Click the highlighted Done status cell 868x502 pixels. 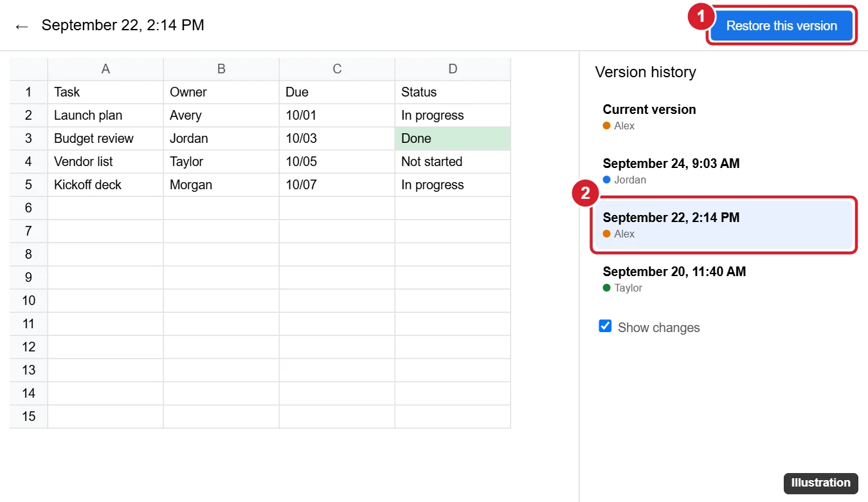coord(453,138)
